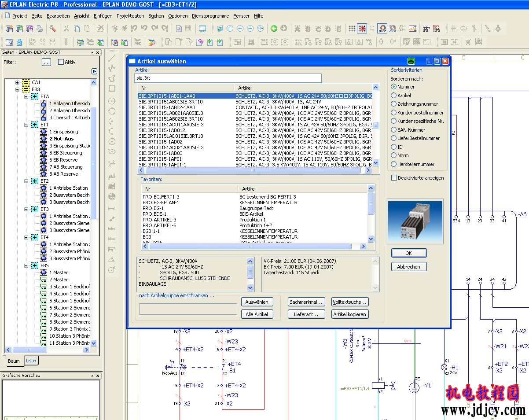This screenshot has height=420, width=529.
Task: Click the zoom in plus magnifier icon
Action: (x=240, y=29)
